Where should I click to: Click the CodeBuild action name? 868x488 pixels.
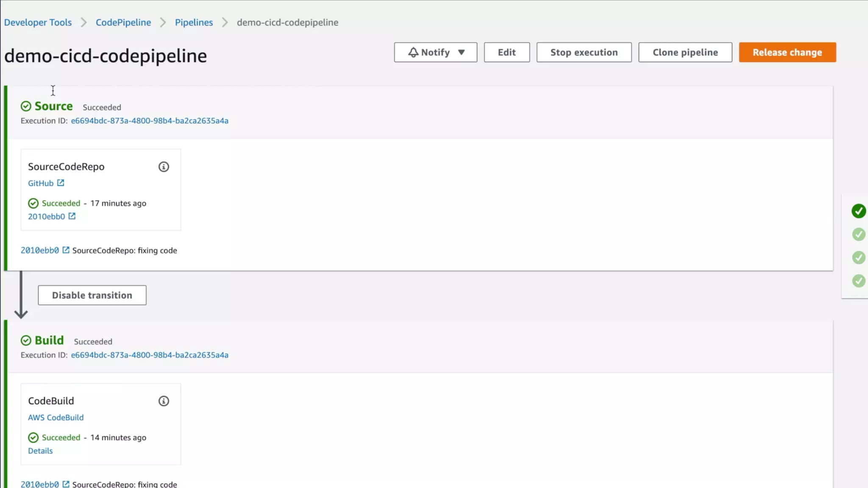pyautogui.click(x=51, y=401)
